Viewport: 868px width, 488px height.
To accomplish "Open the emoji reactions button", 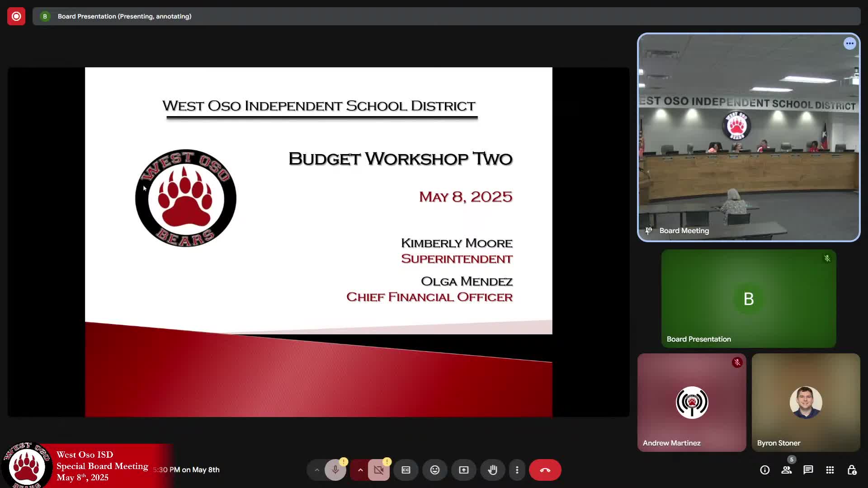I will point(435,470).
